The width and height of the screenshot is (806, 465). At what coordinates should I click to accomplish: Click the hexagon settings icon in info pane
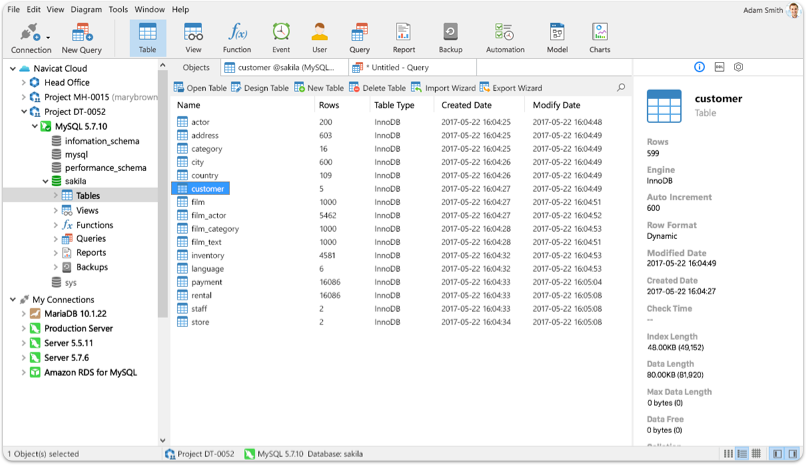point(738,67)
